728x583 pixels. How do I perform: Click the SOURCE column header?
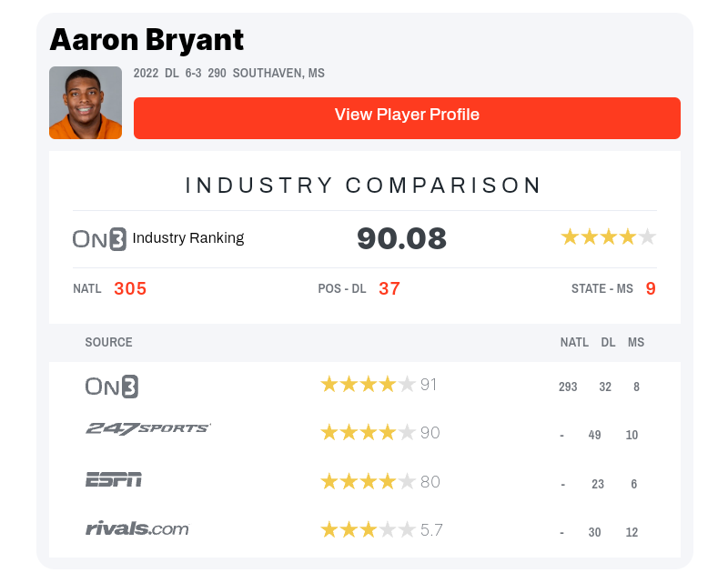point(108,343)
